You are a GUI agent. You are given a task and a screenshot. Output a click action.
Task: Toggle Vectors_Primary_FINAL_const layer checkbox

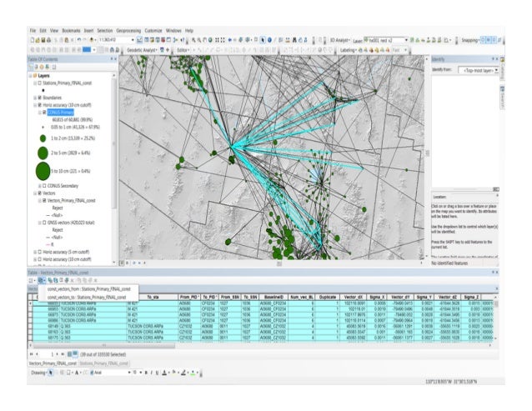[44, 200]
